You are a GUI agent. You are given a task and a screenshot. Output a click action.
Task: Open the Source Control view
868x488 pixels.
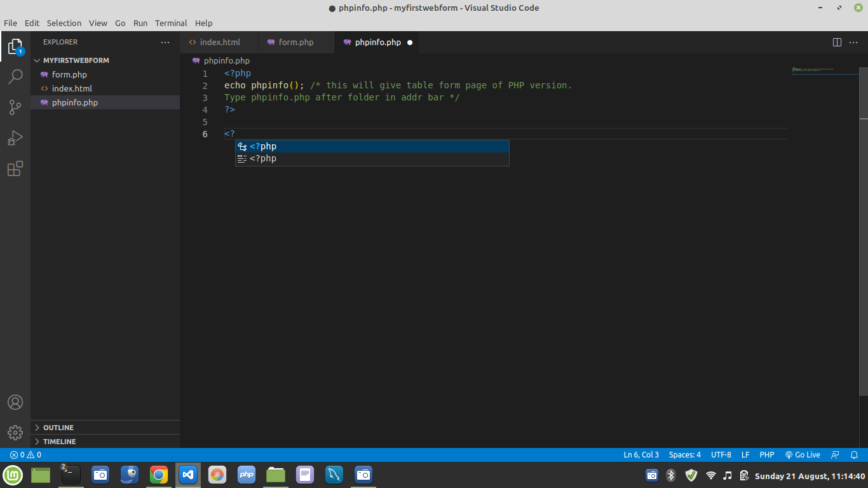15,107
